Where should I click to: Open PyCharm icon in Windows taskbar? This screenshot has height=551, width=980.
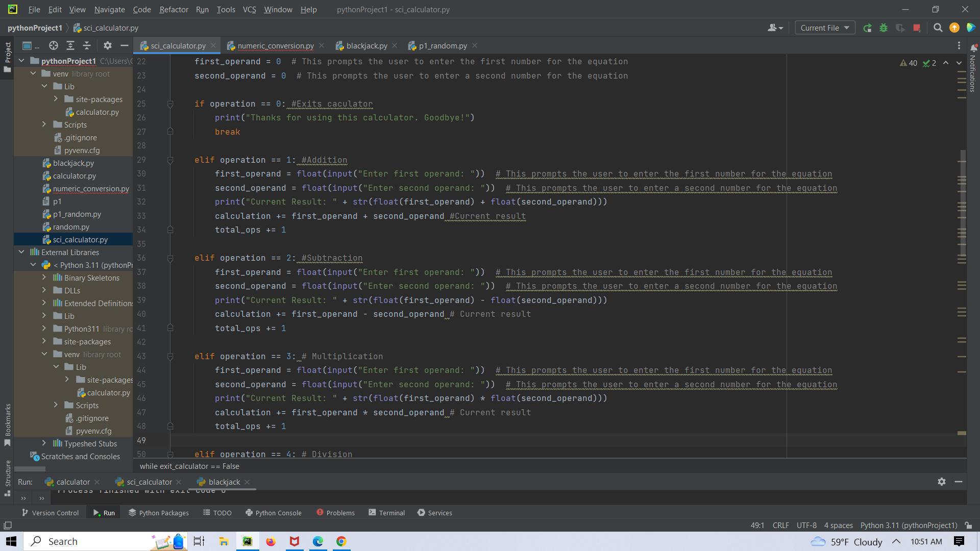(x=248, y=541)
